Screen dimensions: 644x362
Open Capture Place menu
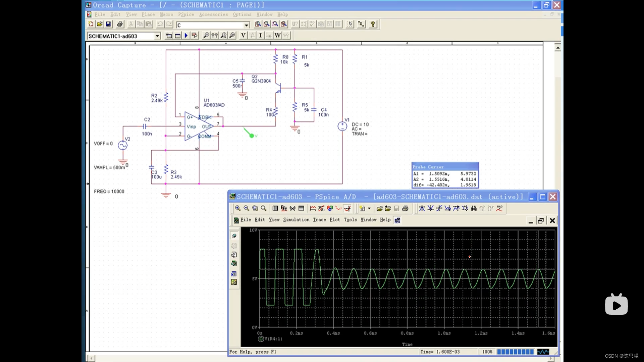coord(148,14)
